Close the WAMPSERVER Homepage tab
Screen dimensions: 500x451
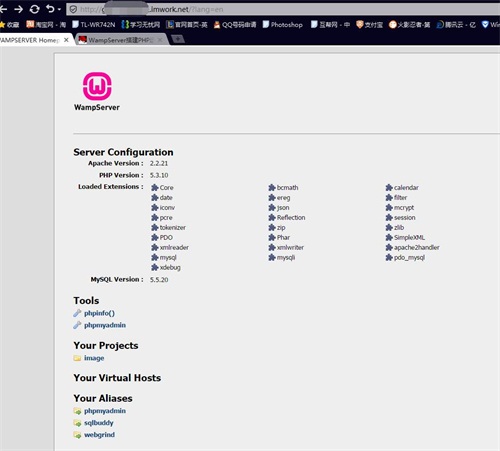click(x=66, y=40)
